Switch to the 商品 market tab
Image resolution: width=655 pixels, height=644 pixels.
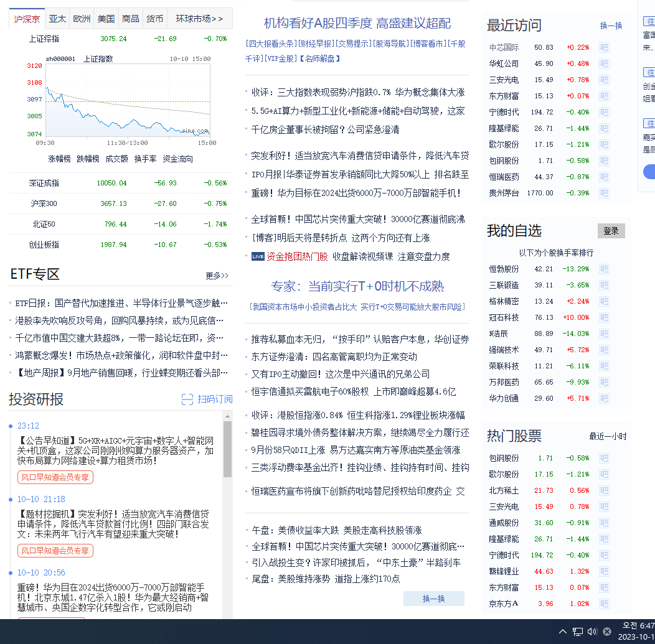(x=130, y=19)
